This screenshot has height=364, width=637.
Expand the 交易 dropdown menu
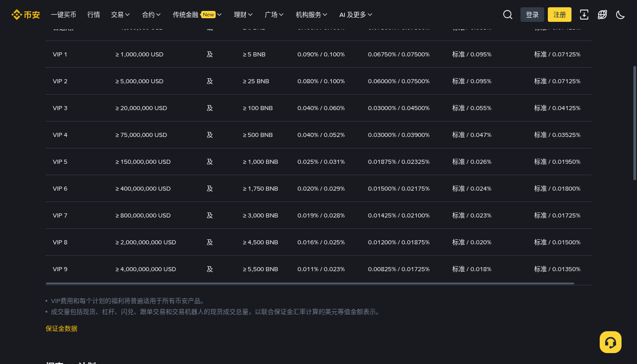(x=121, y=15)
